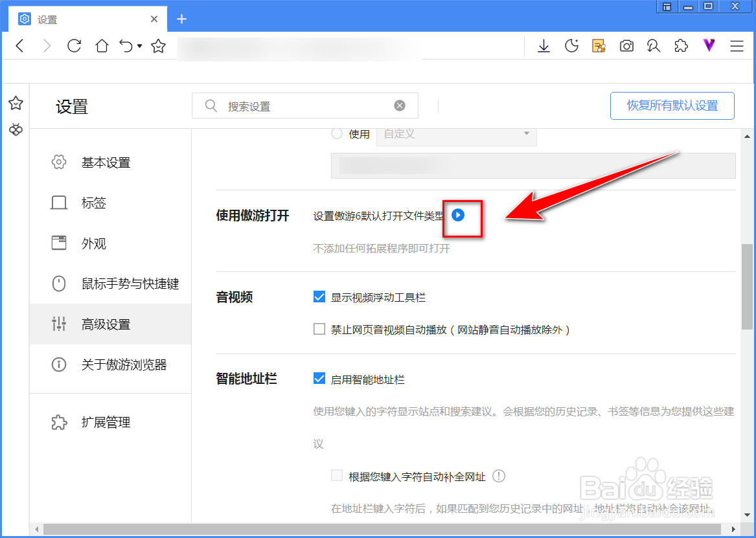
Task: Click the scroll-down arrow of vertical scrollbar
Action: (x=747, y=516)
